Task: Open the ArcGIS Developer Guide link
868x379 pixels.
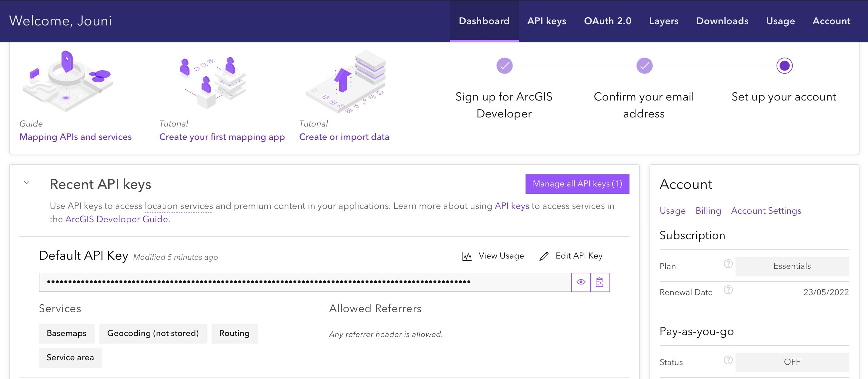Action: tap(117, 219)
